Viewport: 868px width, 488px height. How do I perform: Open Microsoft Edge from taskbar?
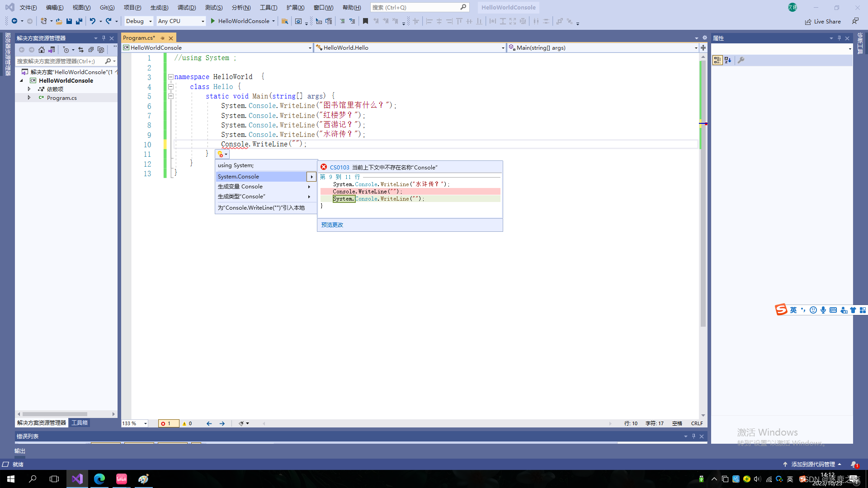(99, 479)
